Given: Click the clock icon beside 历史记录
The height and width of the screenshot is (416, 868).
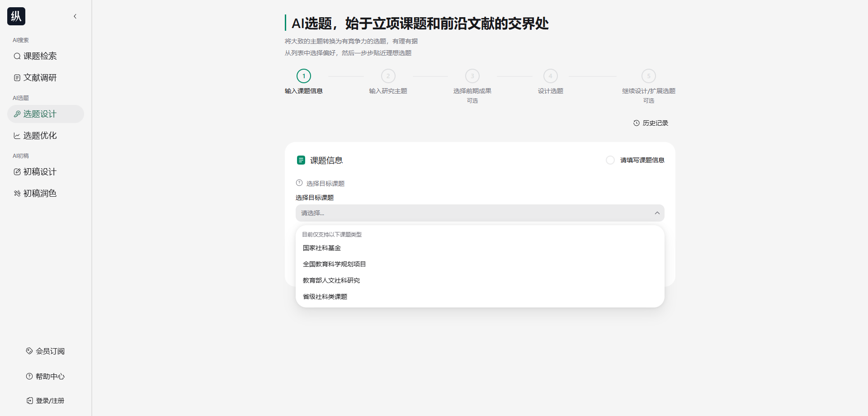Looking at the screenshot, I should click(637, 123).
